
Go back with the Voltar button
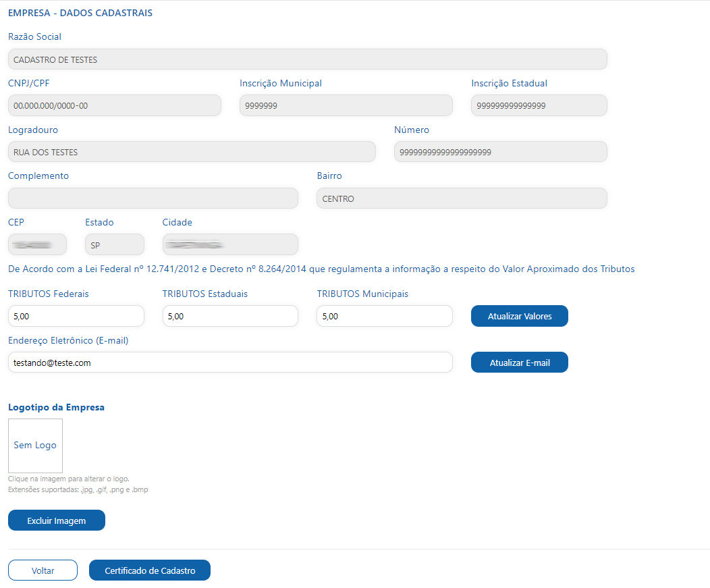[x=43, y=570]
